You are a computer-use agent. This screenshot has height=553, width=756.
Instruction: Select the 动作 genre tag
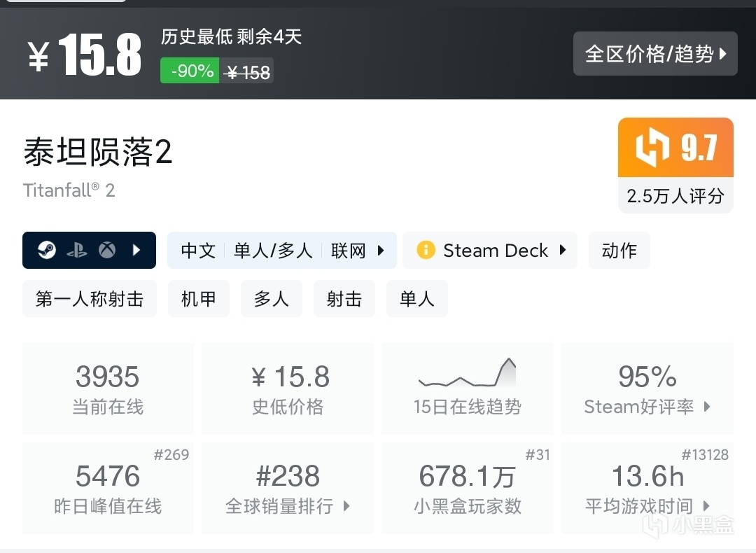point(619,251)
